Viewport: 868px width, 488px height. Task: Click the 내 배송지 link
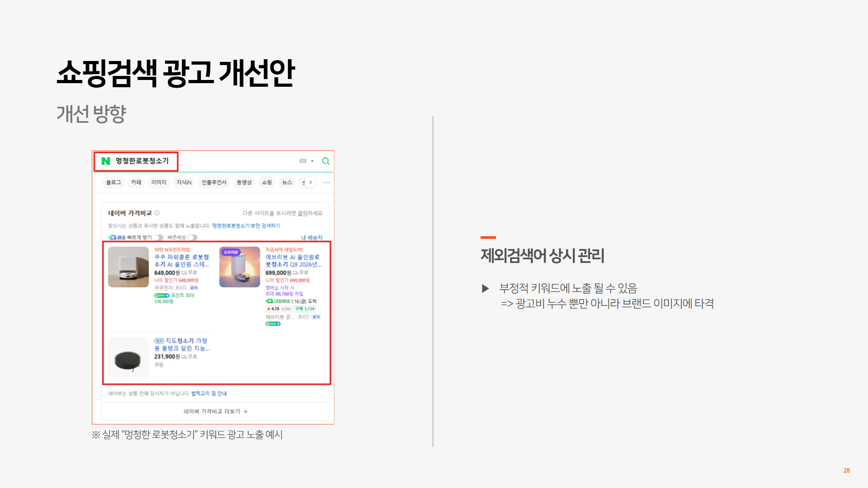311,238
